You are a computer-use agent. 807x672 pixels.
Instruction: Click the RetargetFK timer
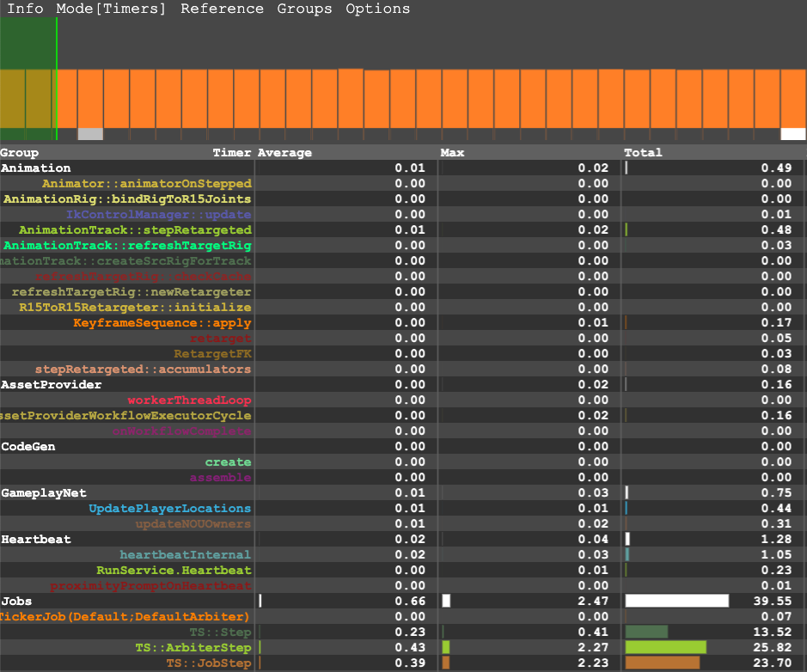(212, 354)
